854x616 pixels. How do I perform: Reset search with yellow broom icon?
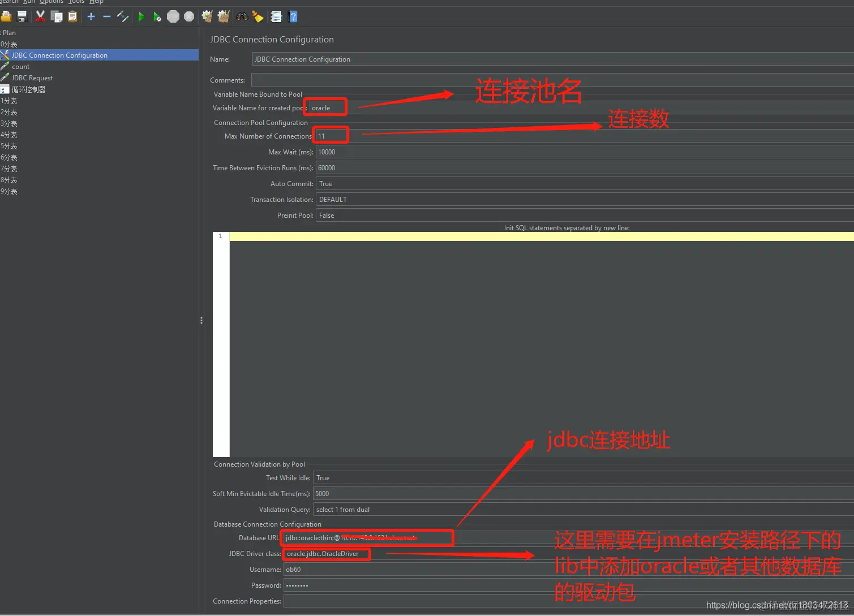[258, 16]
